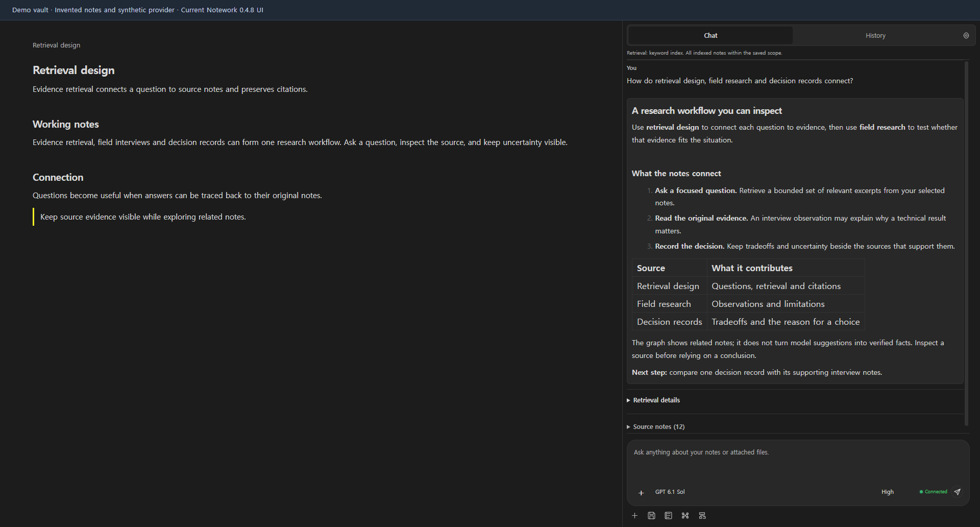Click the Ask a focused question list item

tap(799, 197)
